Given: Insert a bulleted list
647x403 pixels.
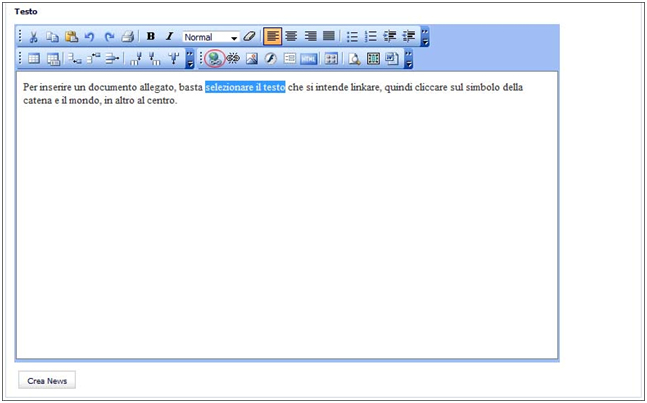Looking at the screenshot, I should tap(352, 36).
